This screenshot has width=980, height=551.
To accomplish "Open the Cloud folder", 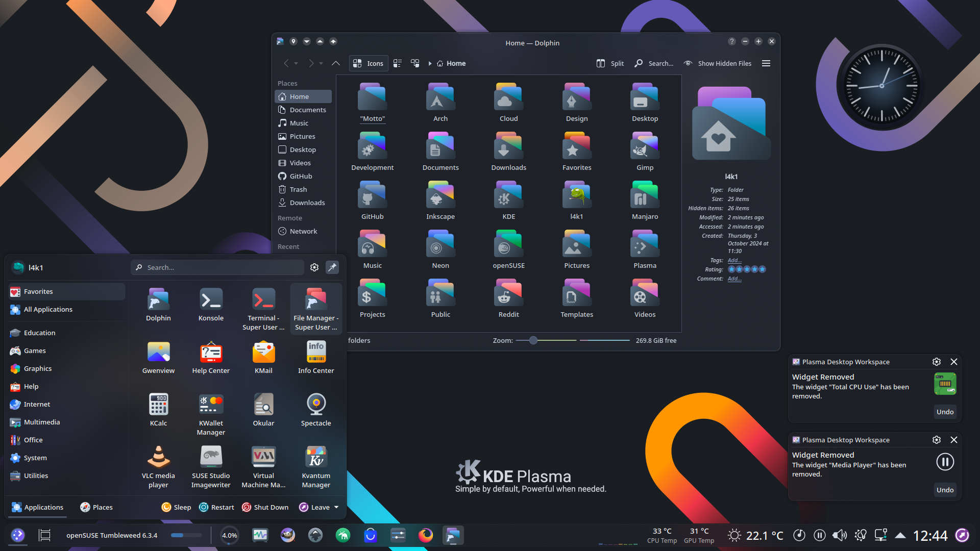I will pyautogui.click(x=508, y=103).
